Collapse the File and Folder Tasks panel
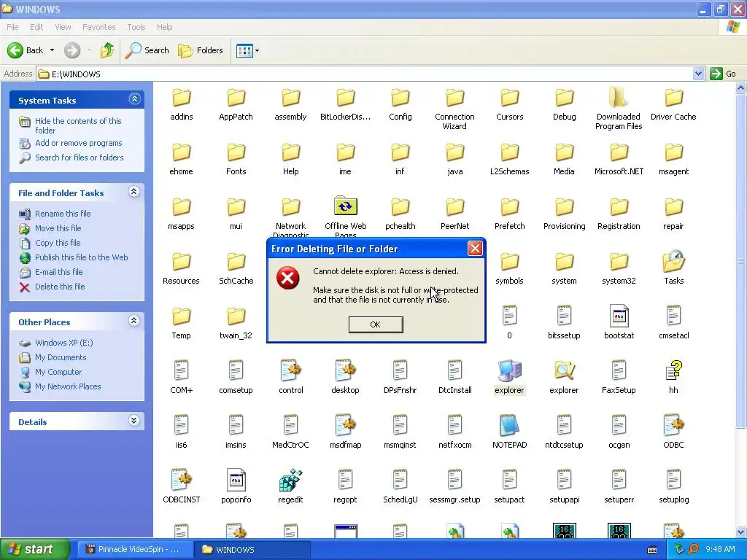Screen dimensions: 747x560 click(134, 192)
